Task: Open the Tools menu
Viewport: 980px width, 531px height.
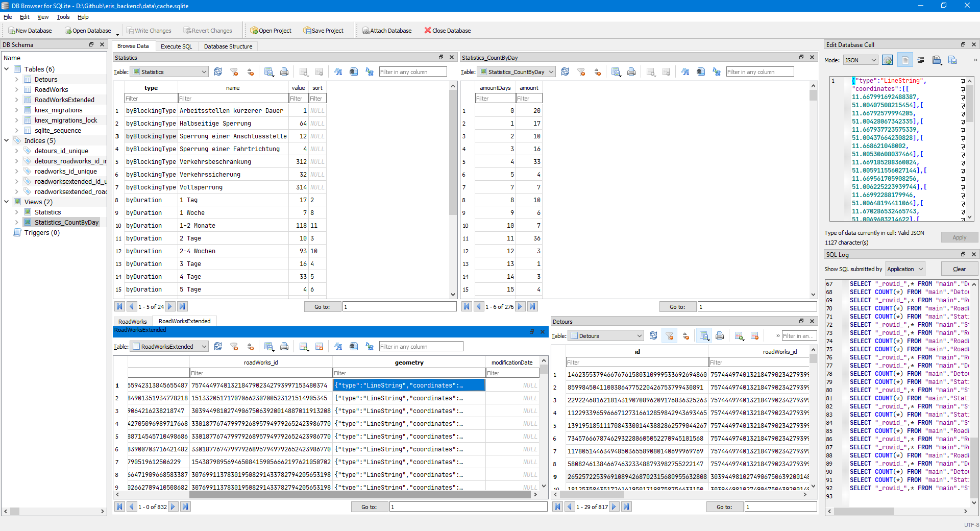Action: point(63,17)
